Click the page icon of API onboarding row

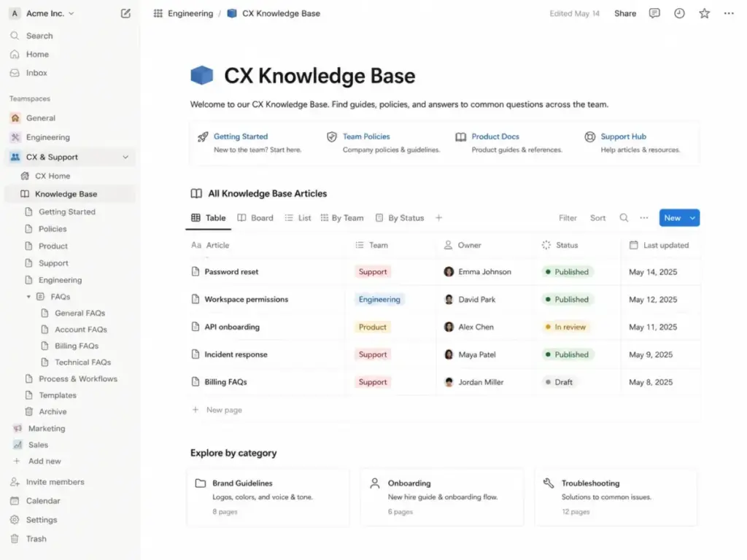[196, 327]
